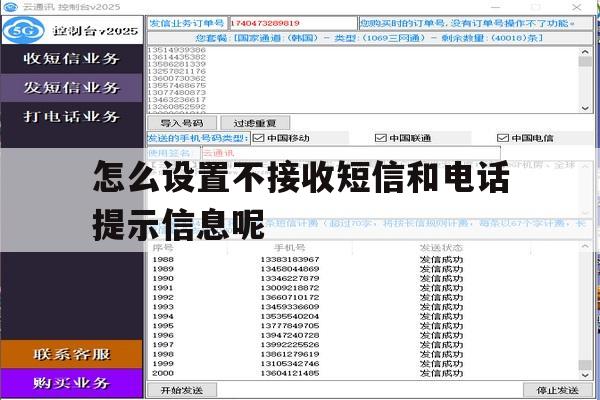Viewport: 600px width, 400px height.
Task: Open the 打电话业务 section
Action: (72, 116)
